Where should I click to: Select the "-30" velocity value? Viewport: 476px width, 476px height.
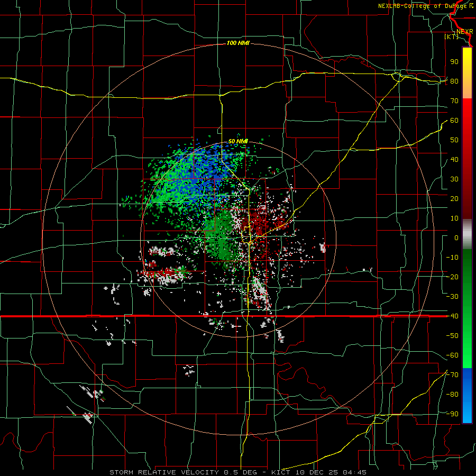pos(452,297)
